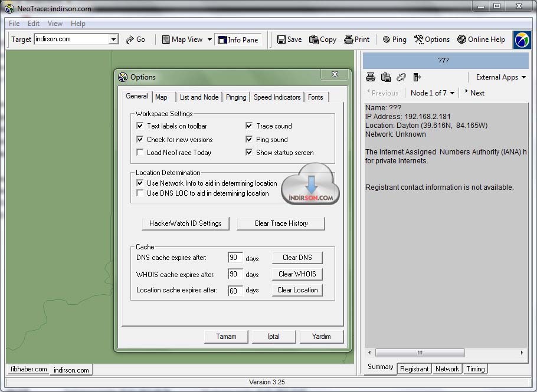
Task: Confirm options with the Tamam button
Action: point(226,337)
